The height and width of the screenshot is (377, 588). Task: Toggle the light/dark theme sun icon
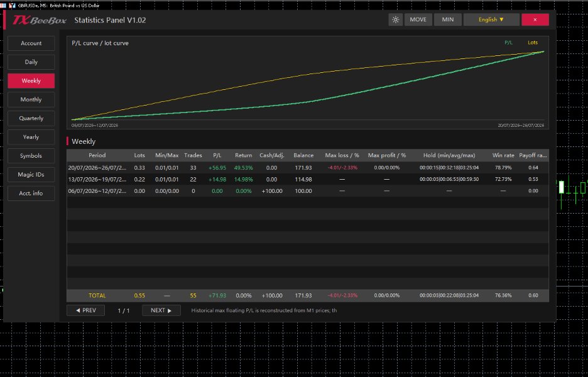[395, 19]
